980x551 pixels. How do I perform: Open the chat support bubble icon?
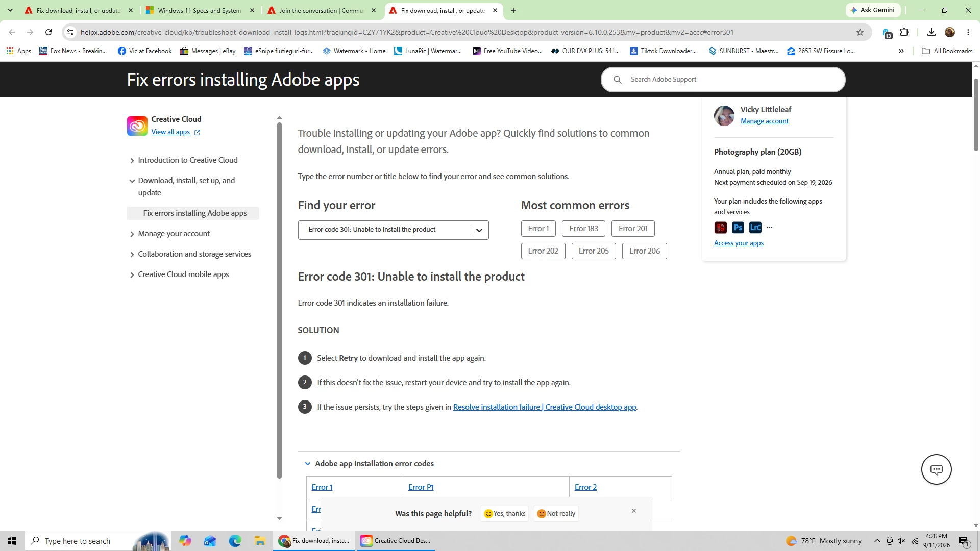coord(936,469)
